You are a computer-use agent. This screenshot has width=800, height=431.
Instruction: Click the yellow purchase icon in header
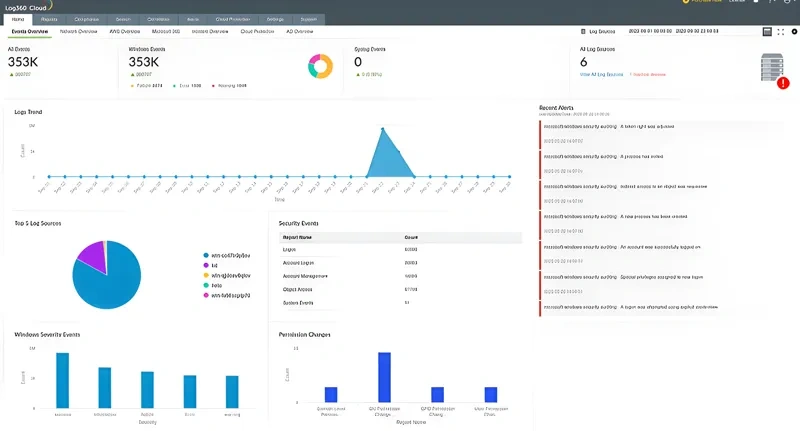point(686,2)
